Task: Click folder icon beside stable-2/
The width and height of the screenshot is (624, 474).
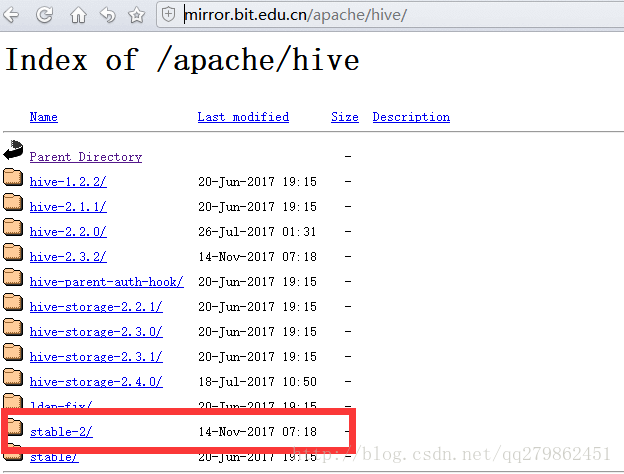Action: (15, 427)
